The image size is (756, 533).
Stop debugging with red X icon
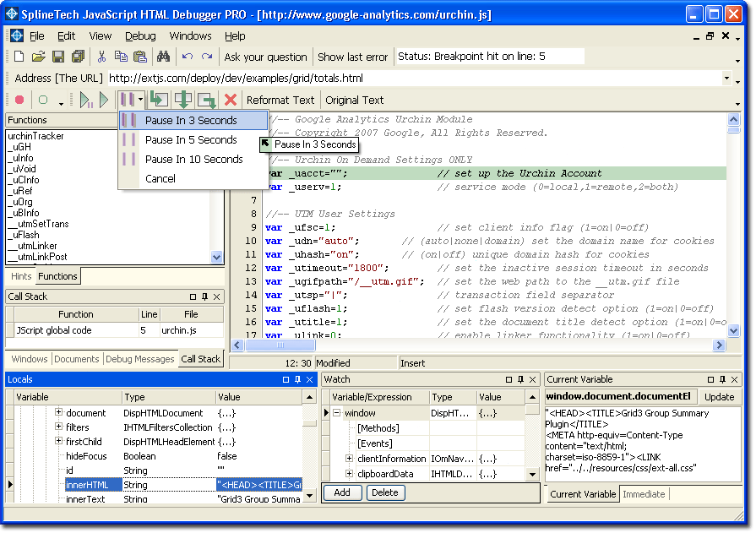[231, 100]
